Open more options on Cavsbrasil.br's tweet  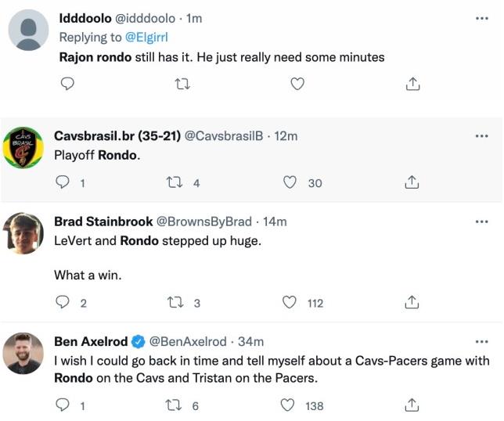tap(481, 135)
